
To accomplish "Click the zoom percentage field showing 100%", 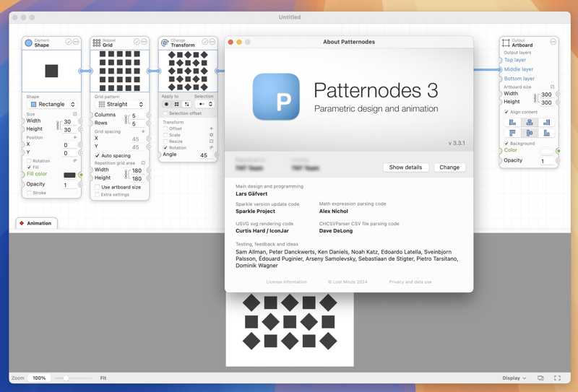I will click(x=39, y=378).
